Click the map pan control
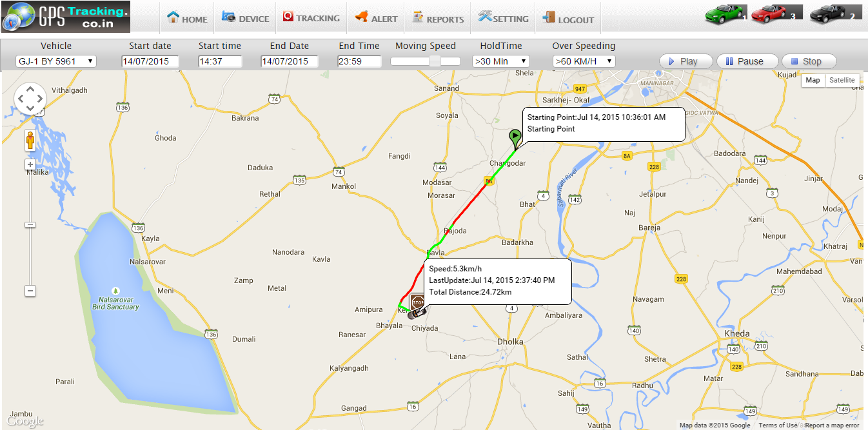This screenshot has height=430, width=868. click(x=30, y=99)
